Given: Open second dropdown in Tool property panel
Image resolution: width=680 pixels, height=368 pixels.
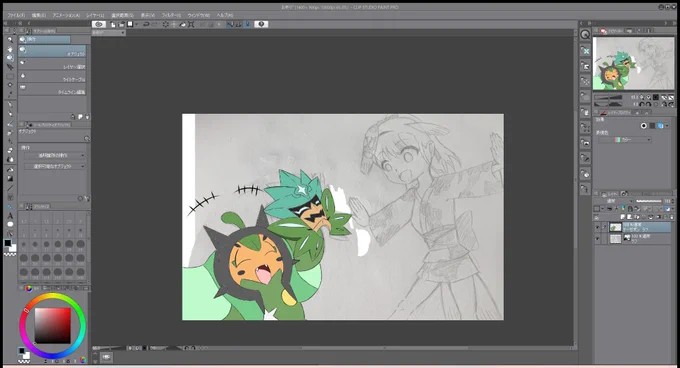Looking at the screenshot, I should pos(55,166).
